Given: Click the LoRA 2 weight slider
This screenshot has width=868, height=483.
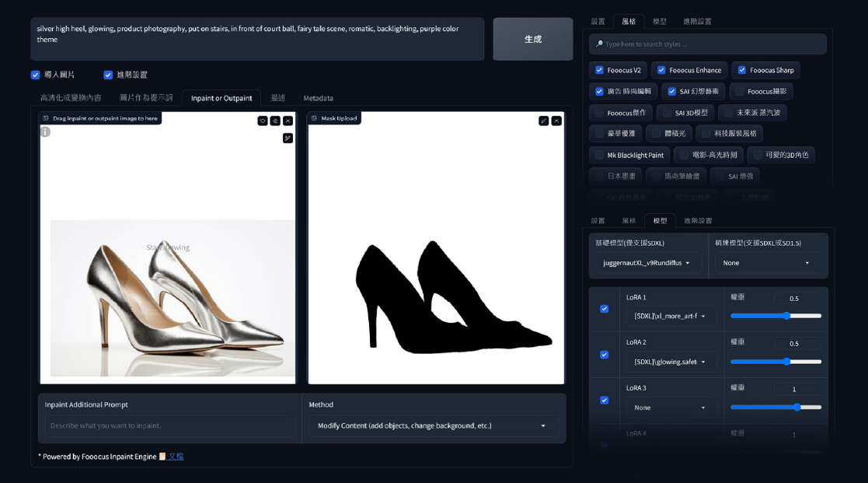Looking at the screenshot, I should tap(776, 362).
